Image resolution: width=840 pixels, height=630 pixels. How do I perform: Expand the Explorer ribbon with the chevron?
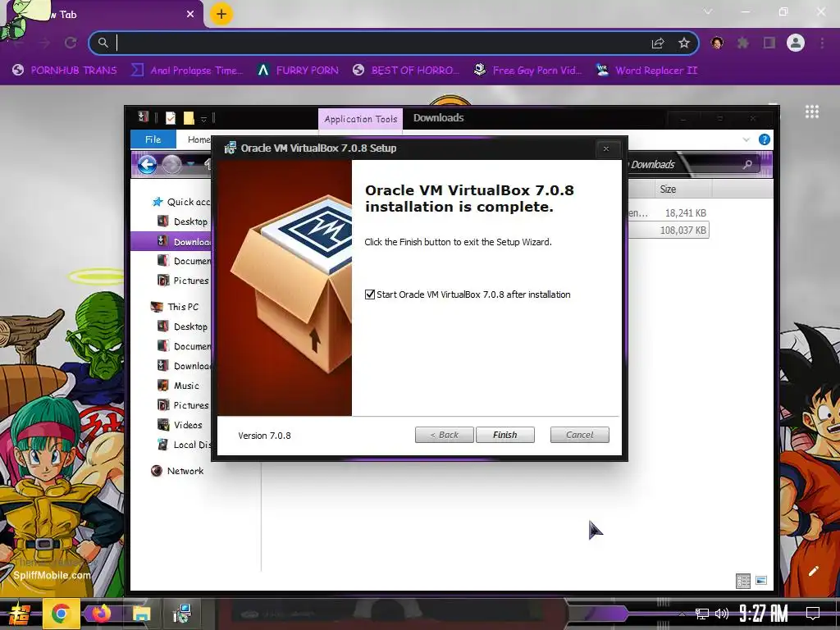pyautogui.click(x=746, y=139)
